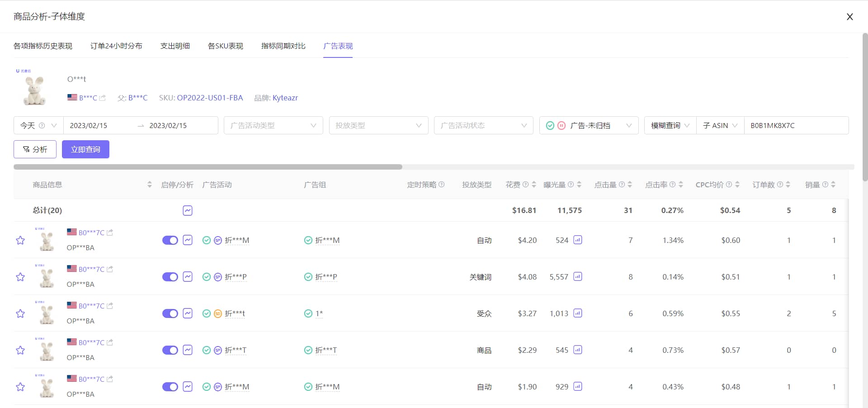The image size is (868, 408).
Task: Open analysis chart icon on $4.08 row
Action: point(188,277)
